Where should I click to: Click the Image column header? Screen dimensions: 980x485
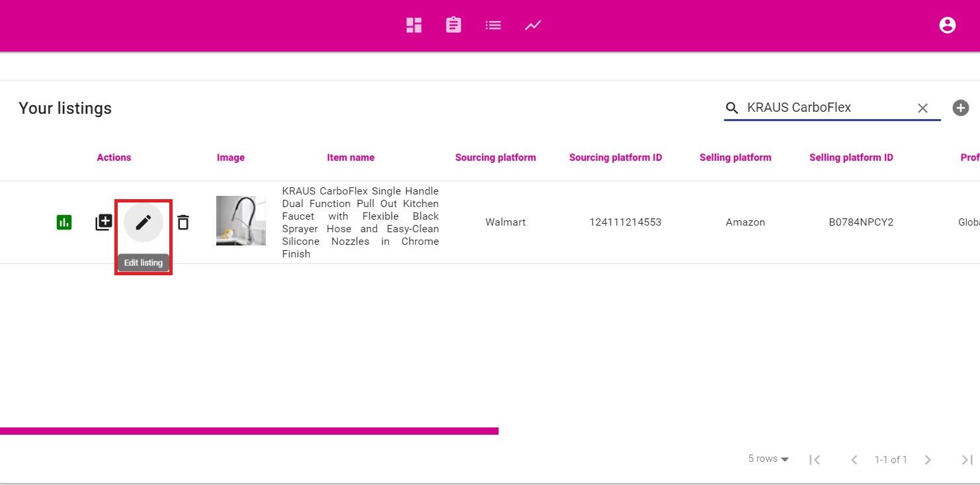coord(231,157)
